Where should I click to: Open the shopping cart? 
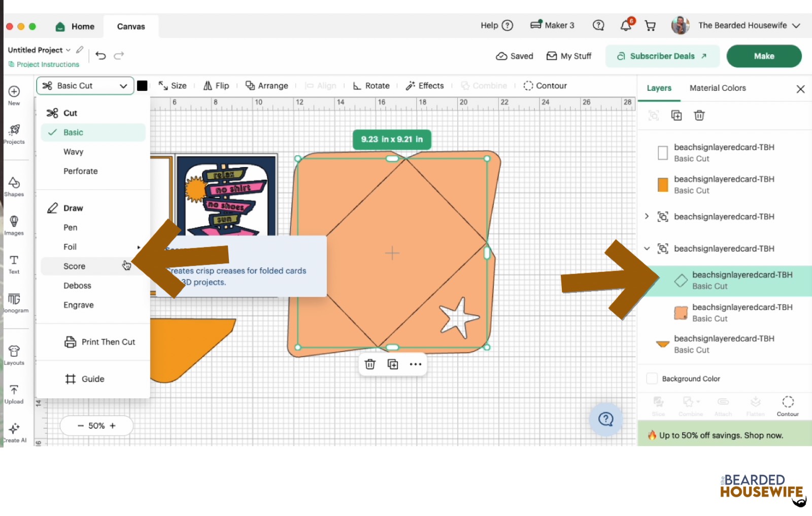pos(650,25)
